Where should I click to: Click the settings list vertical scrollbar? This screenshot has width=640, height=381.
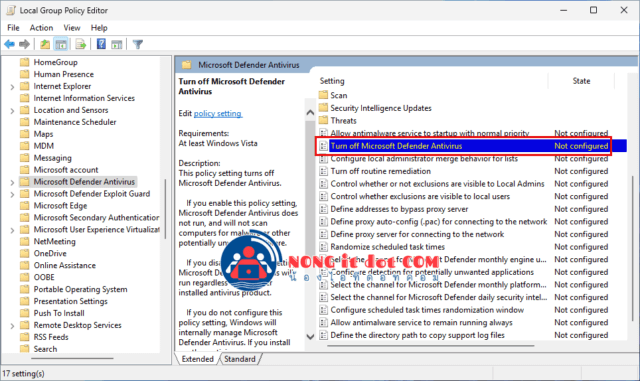[633, 249]
